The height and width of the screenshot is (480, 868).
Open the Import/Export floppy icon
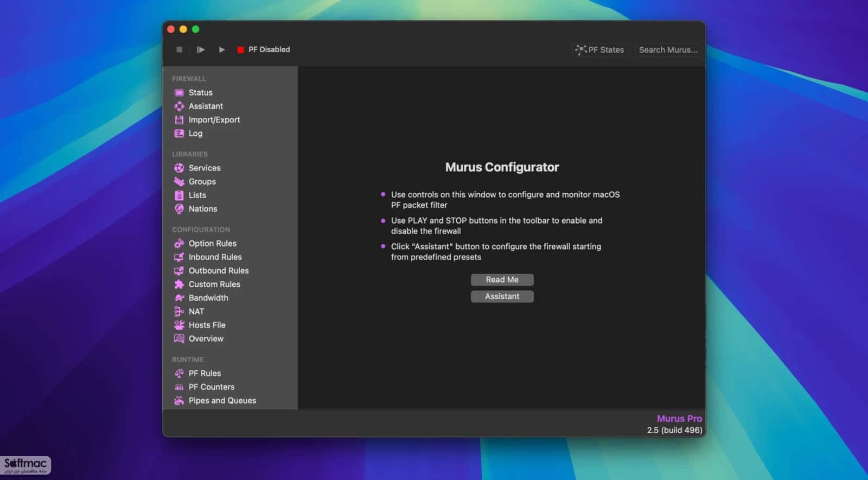(179, 120)
